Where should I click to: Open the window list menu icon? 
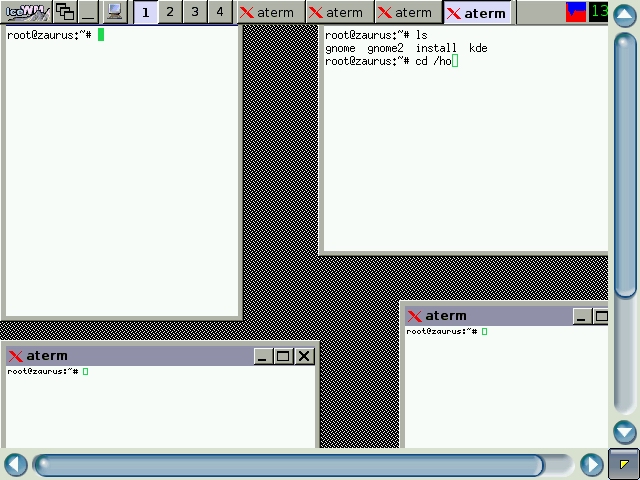pos(65,12)
